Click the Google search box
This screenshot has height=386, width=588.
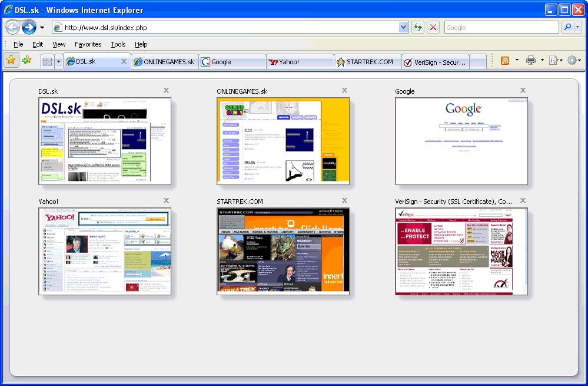pyautogui.click(x=501, y=28)
